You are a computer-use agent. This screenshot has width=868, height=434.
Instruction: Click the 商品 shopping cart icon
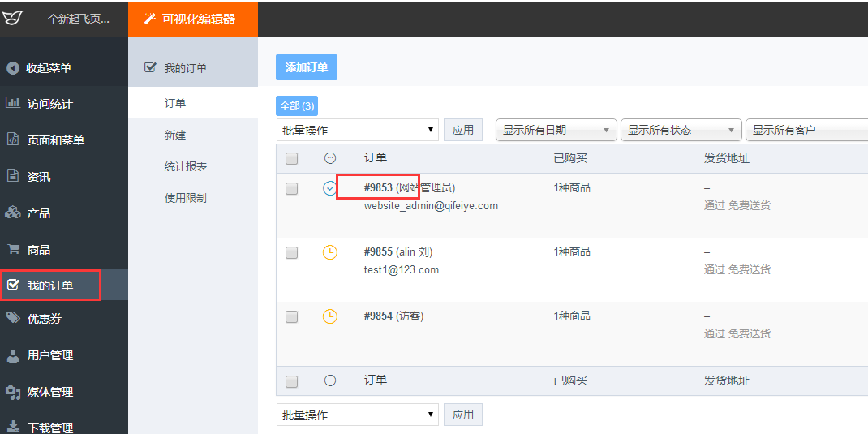(x=13, y=249)
